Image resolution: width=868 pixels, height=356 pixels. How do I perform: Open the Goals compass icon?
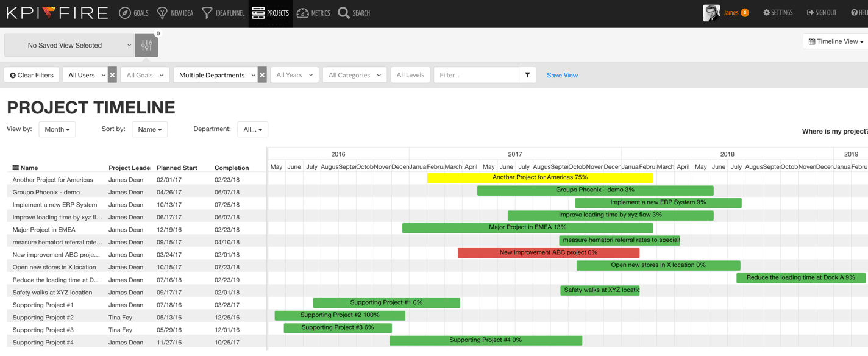(x=125, y=13)
